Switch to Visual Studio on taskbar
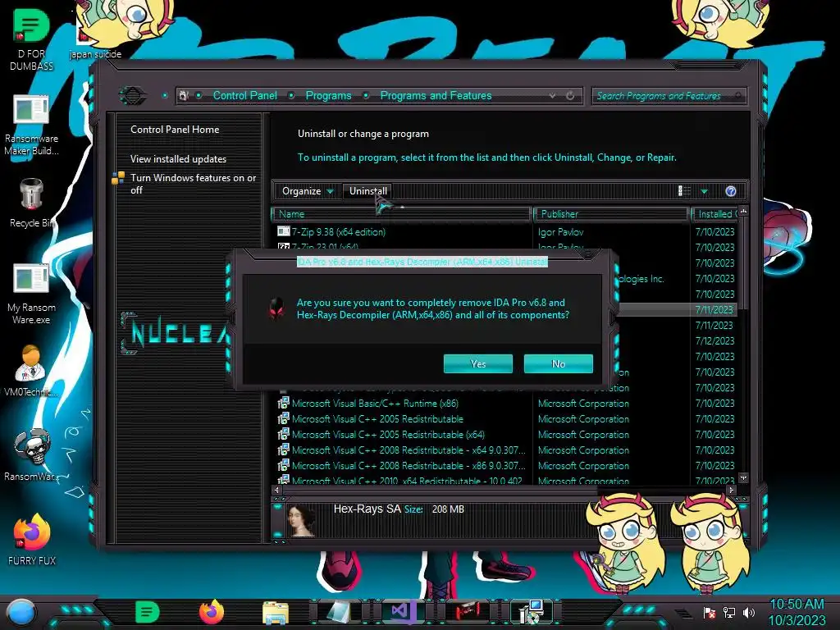The width and height of the screenshot is (840, 630). click(403, 612)
